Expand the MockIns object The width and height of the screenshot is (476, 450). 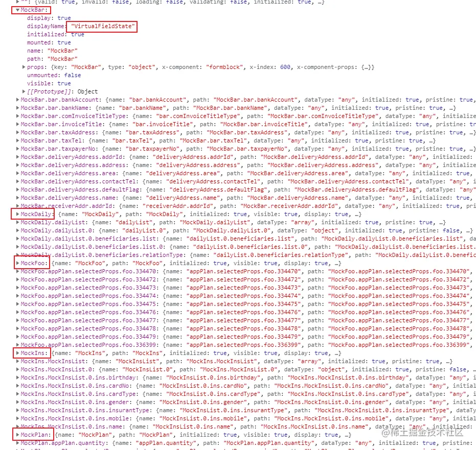(17, 353)
